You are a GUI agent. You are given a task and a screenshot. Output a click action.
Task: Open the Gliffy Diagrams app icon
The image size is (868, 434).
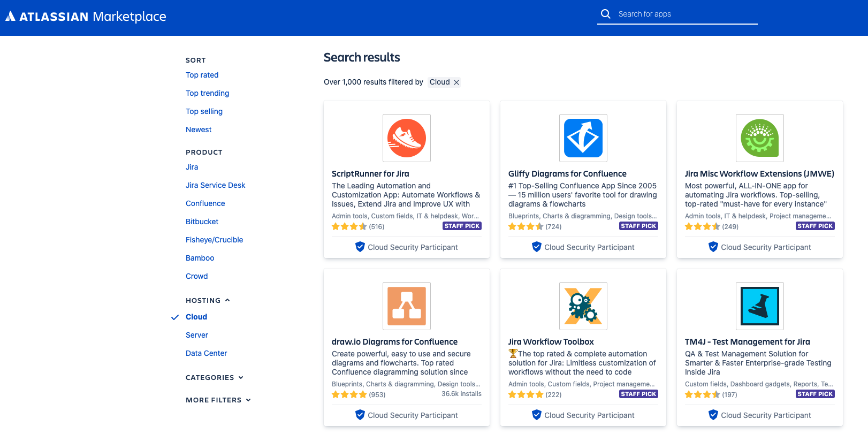(583, 138)
